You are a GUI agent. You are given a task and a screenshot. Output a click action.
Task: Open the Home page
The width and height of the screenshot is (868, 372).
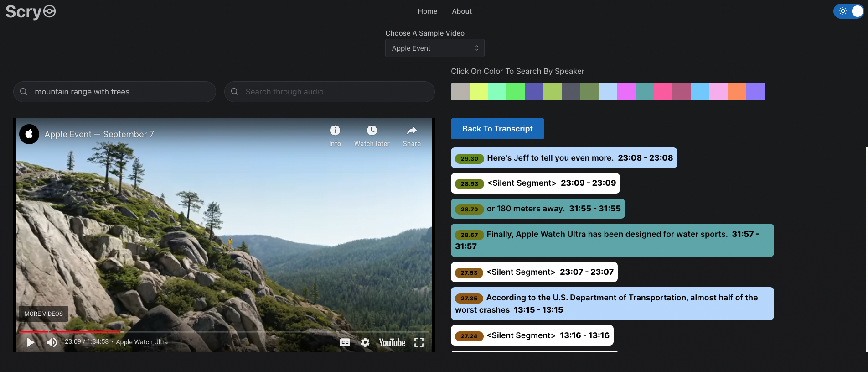(427, 11)
